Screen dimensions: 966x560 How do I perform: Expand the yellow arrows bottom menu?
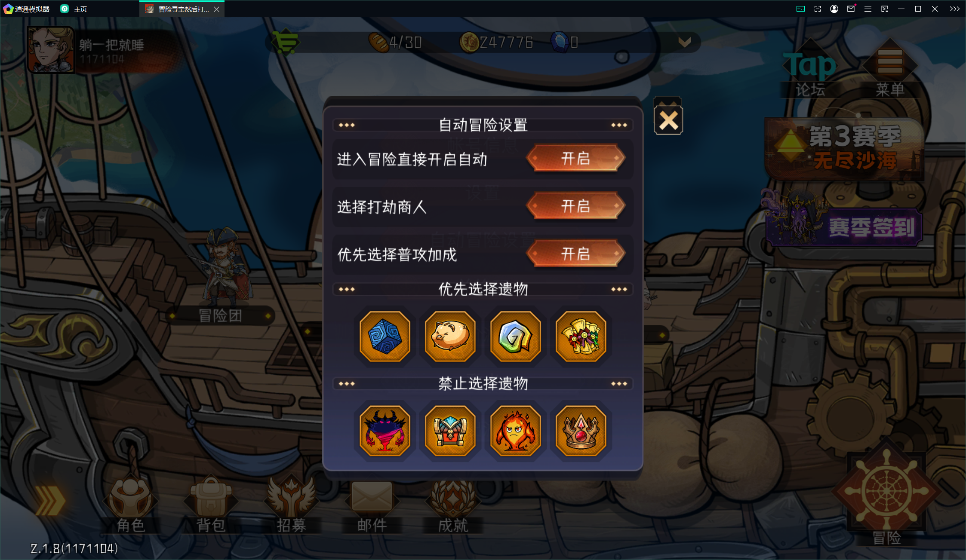click(x=49, y=501)
